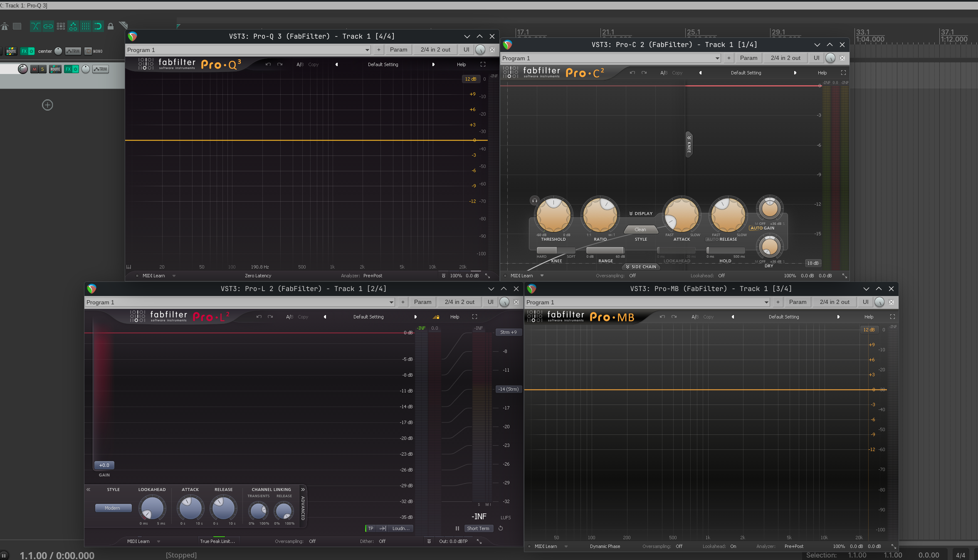Click Pro-L 2 reset loudness meter icon
978x560 pixels.
[501, 528]
